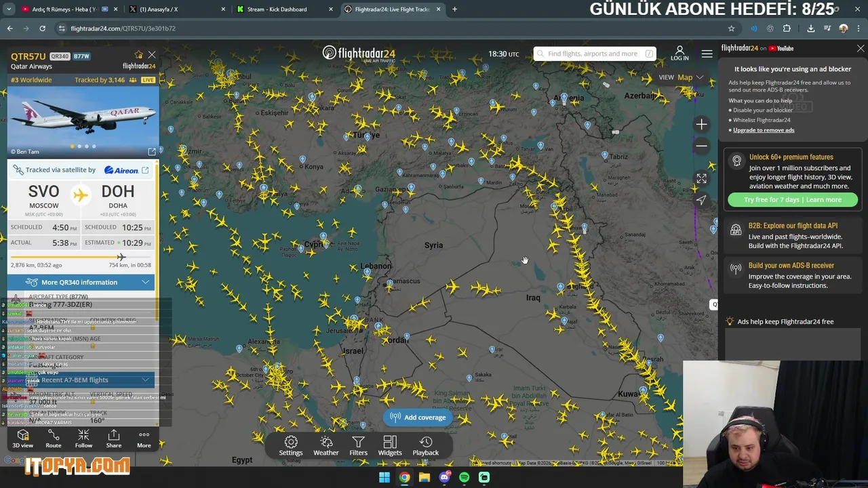Click the Find flights search field
Viewport: 868px width, 488px height.
[594, 54]
